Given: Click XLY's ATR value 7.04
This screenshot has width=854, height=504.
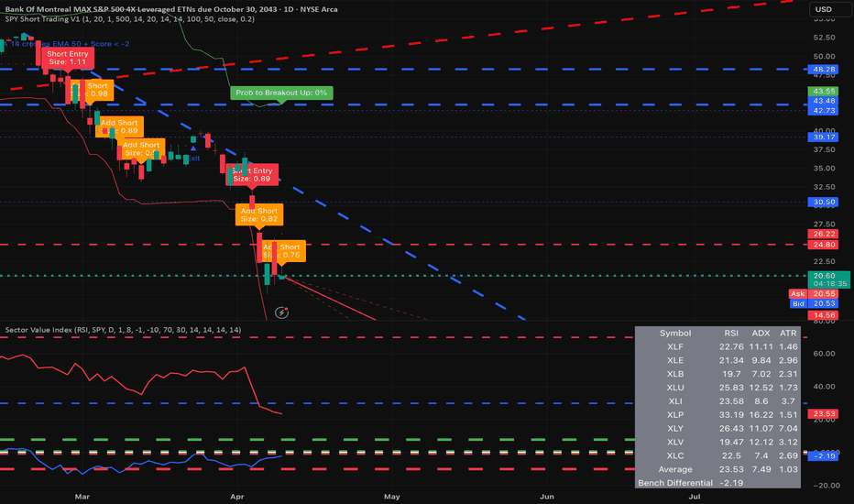Looking at the screenshot, I should (788, 428).
